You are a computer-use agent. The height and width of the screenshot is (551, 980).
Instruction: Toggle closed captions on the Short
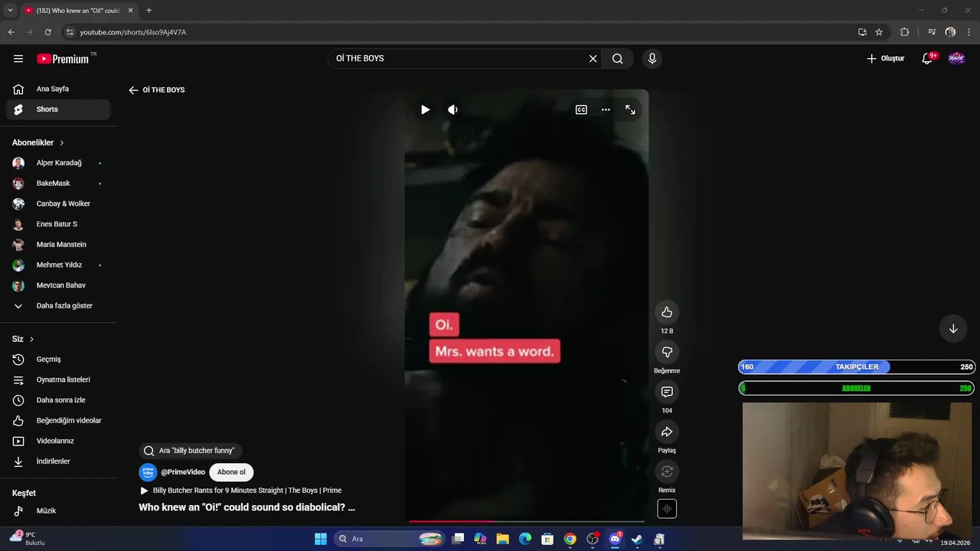pyautogui.click(x=581, y=109)
